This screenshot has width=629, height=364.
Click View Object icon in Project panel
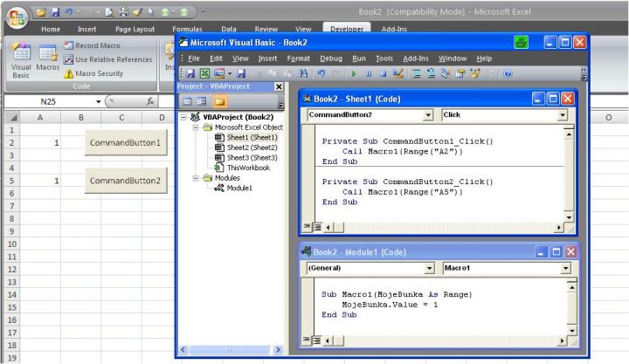point(202,101)
